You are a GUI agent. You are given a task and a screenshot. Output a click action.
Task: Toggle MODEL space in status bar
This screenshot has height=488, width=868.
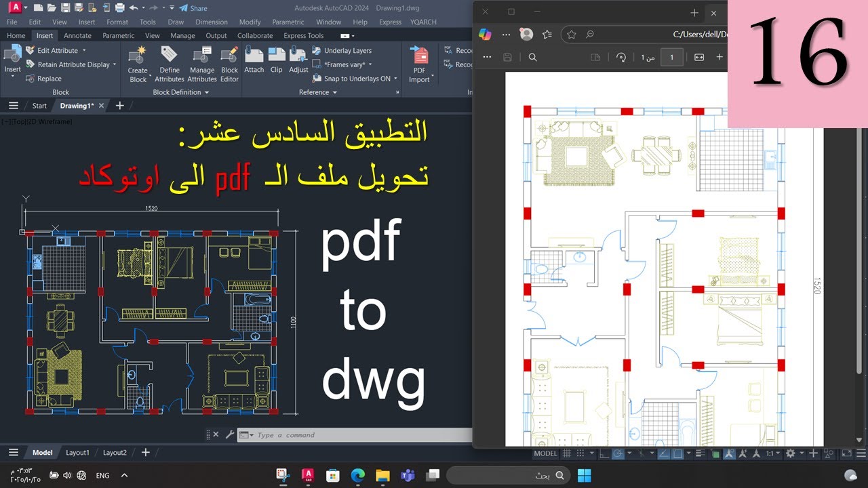coord(545,454)
